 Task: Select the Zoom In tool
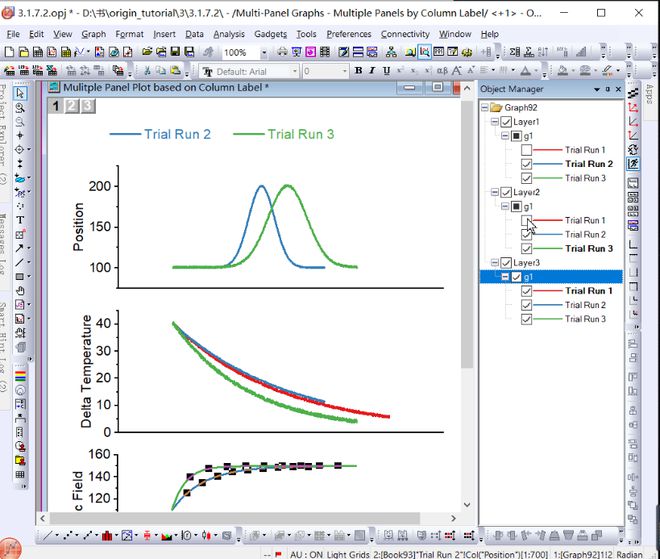20,108
